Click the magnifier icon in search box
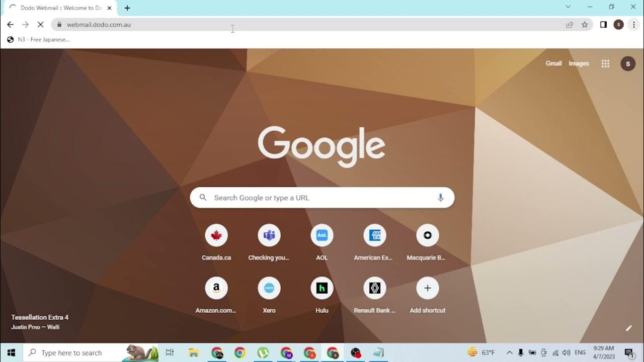This screenshot has height=362, width=644. [203, 198]
